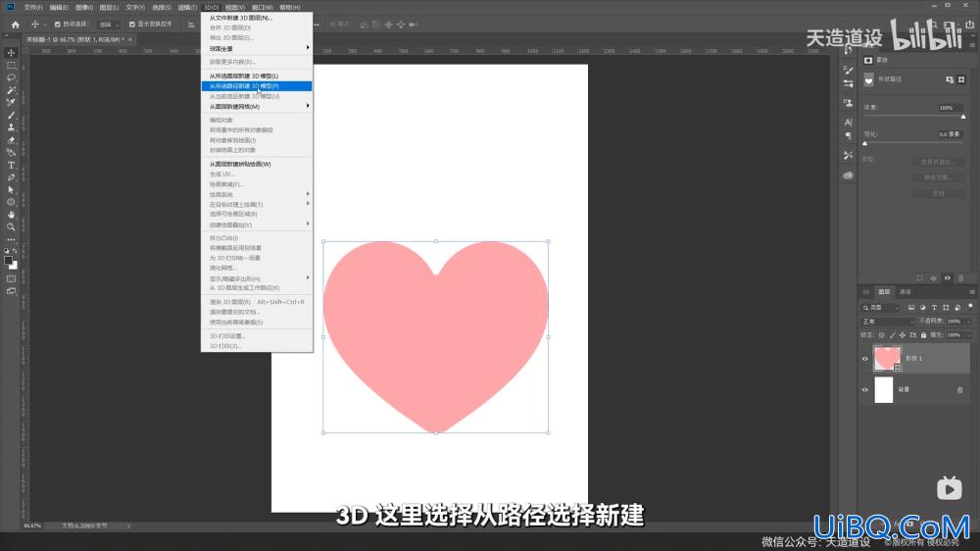Expand the 显示/隐藏多边形(H) submenu
This screenshot has height=551, width=980.
click(x=257, y=278)
